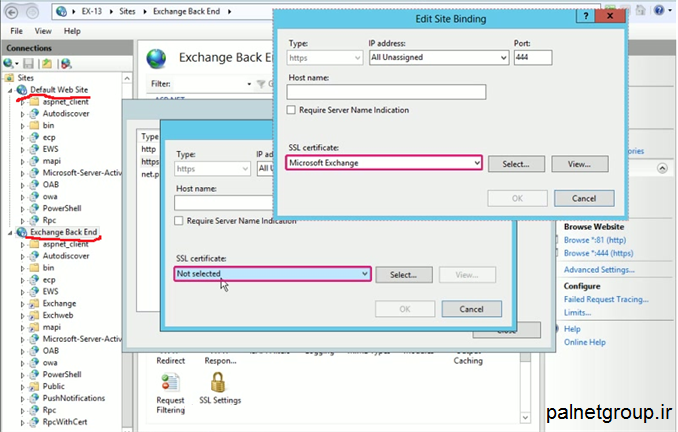Open the File menu
Image resolution: width=678 pixels, height=432 pixels.
tap(16, 31)
